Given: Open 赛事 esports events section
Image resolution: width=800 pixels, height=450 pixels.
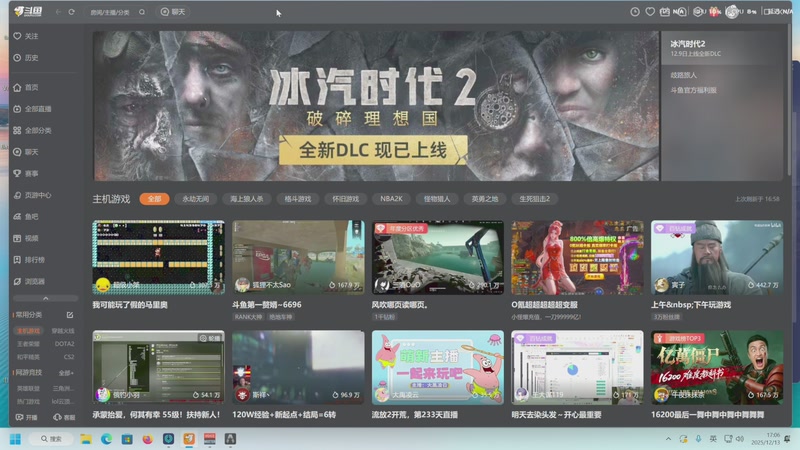Looking at the screenshot, I should point(26,173).
